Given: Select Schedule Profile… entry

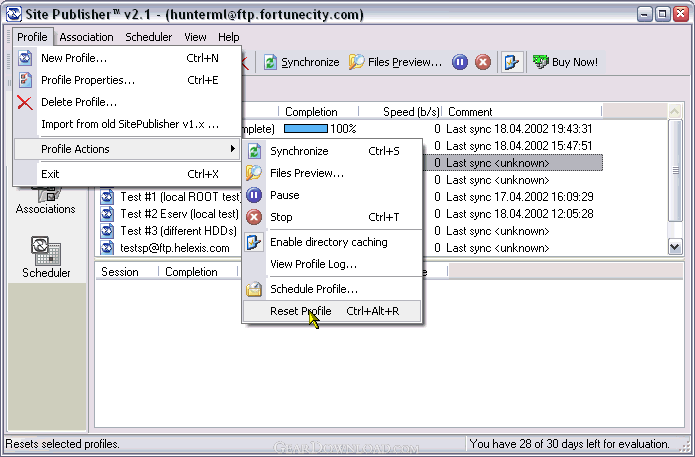Looking at the screenshot, I should coord(332,289).
